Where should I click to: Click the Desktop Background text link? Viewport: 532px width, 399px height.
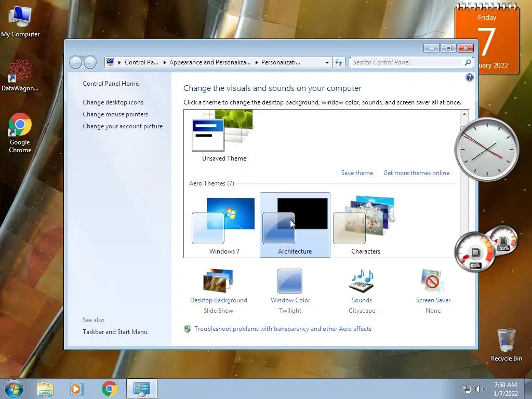coord(219,300)
